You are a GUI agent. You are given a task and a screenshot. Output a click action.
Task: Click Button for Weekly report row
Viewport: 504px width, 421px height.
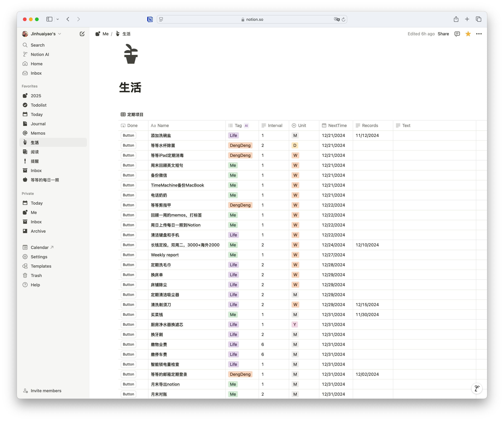pos(128,255)
